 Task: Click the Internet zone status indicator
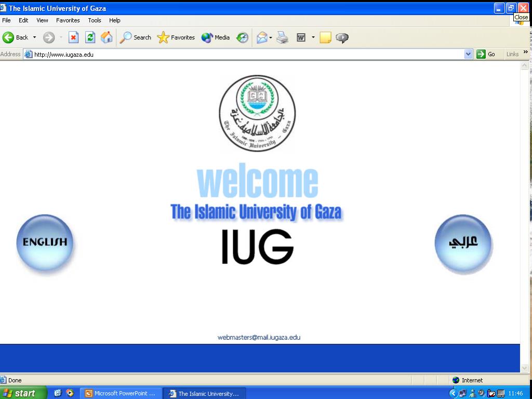click(468, 380)
